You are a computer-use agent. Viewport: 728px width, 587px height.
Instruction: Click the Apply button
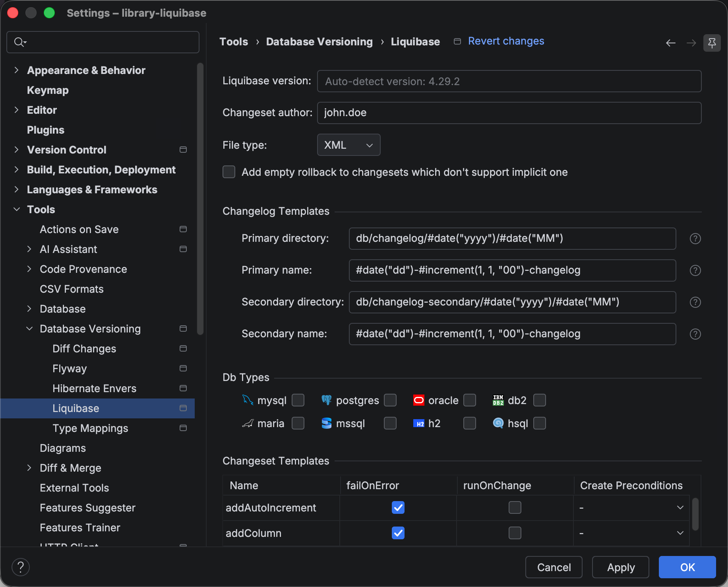point(621,567)
